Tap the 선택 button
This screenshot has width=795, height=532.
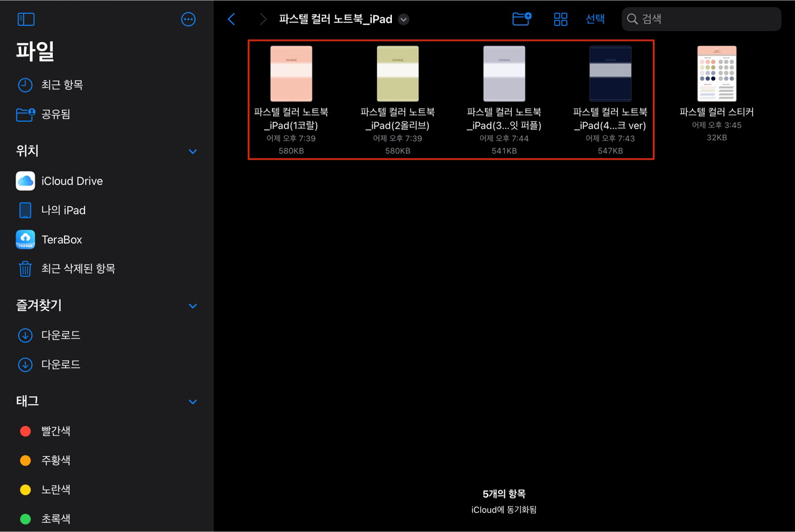click(x=594, y=19)
